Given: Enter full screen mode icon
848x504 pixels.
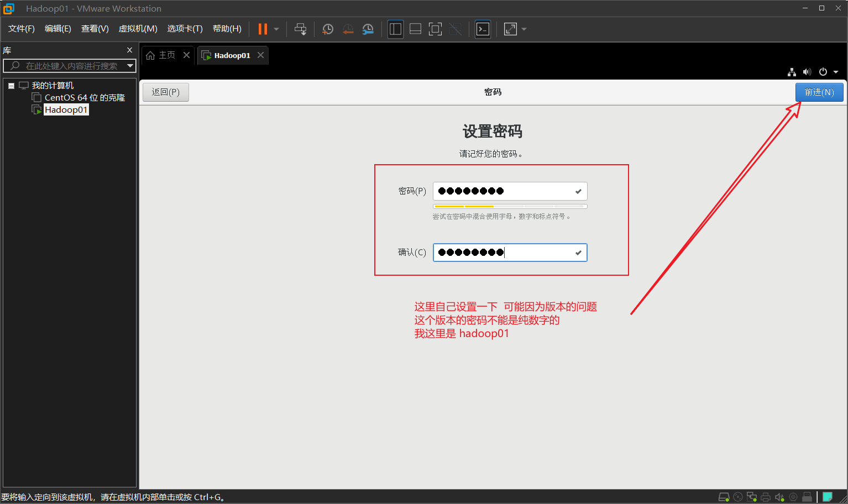Looking at the screenshot, I should tap(435, 29).
